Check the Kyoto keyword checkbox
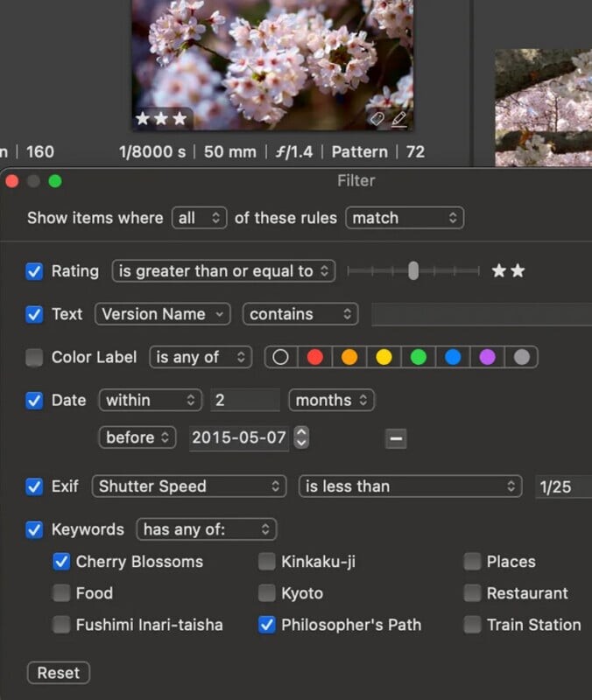The height and width of the screenshot is (700, 592). tap(266, 593)
